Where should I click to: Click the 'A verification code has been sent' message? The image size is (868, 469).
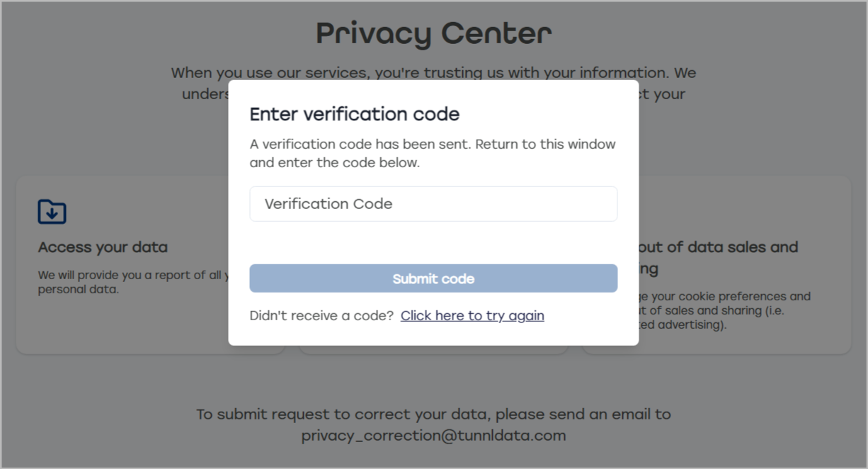tap(433, 145)
